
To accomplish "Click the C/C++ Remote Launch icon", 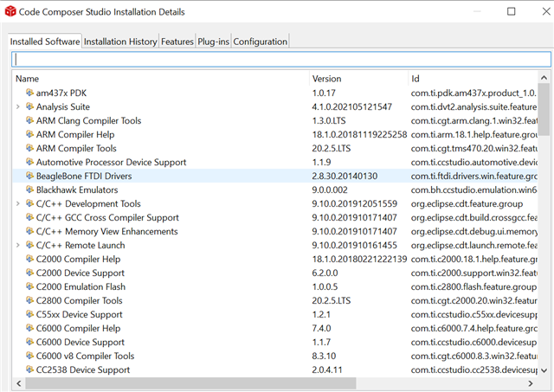I will tap(29, 245).
